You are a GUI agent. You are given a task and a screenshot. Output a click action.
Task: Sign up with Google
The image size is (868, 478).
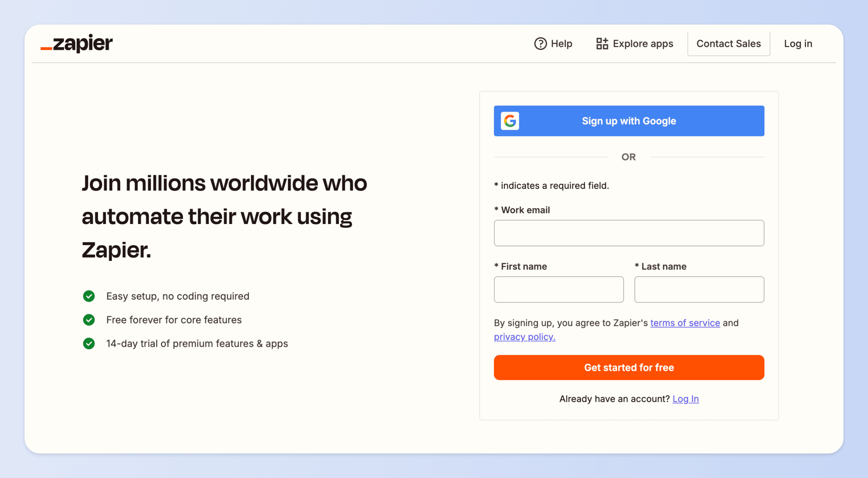(x=629, y=121)
